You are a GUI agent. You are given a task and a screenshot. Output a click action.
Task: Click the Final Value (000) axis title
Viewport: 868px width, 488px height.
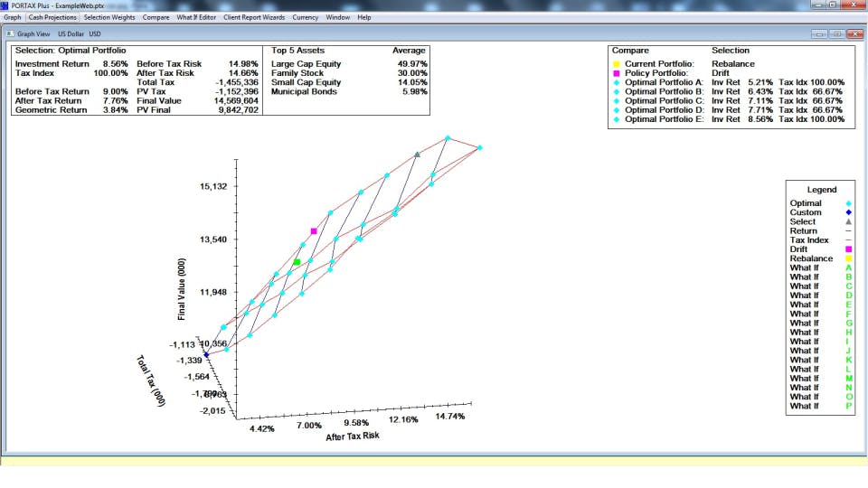point(182,289)
